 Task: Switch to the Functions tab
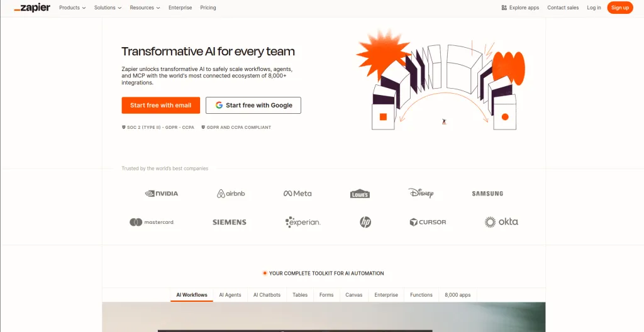click(421, 295)
